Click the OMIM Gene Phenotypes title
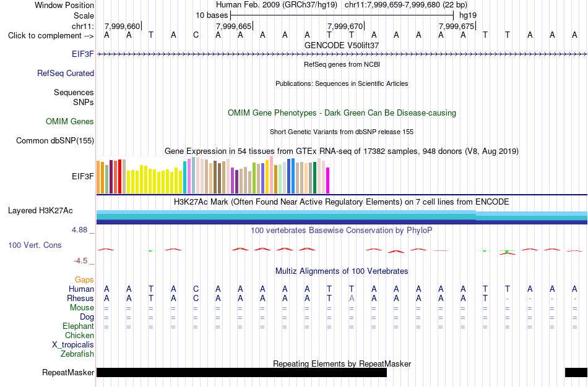This screenshot has width=588, height=387. tap(342, 113)
